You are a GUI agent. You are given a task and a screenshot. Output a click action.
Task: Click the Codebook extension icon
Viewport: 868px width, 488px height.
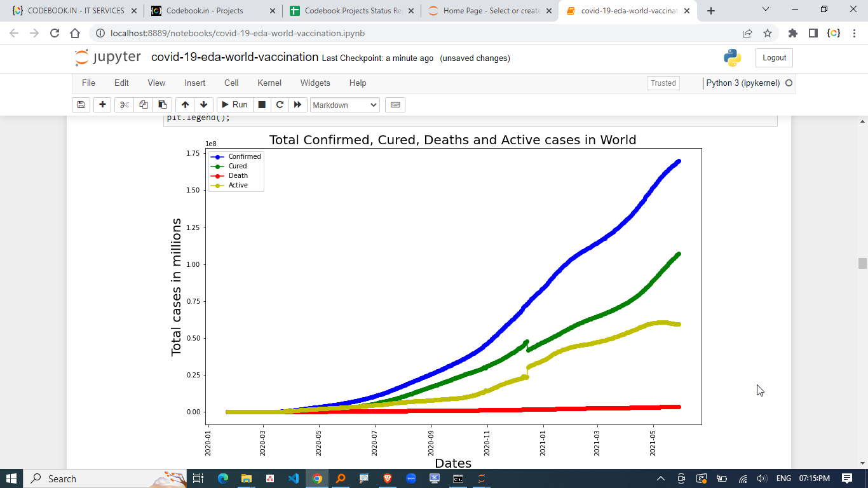tap(833, 33)
